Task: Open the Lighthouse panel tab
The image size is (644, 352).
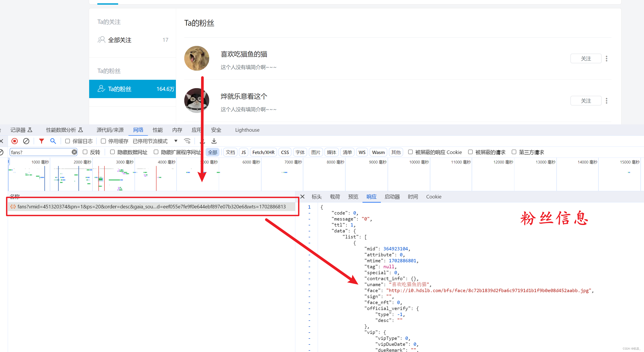Action: (247, 130)
